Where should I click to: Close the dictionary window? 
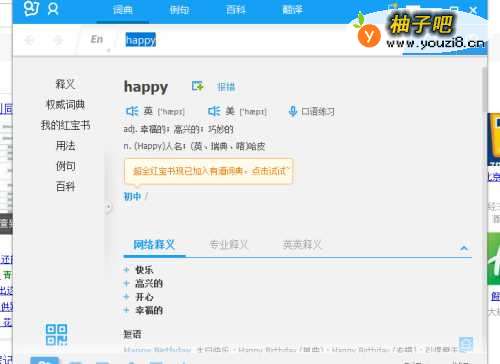(x=473, y=10)
